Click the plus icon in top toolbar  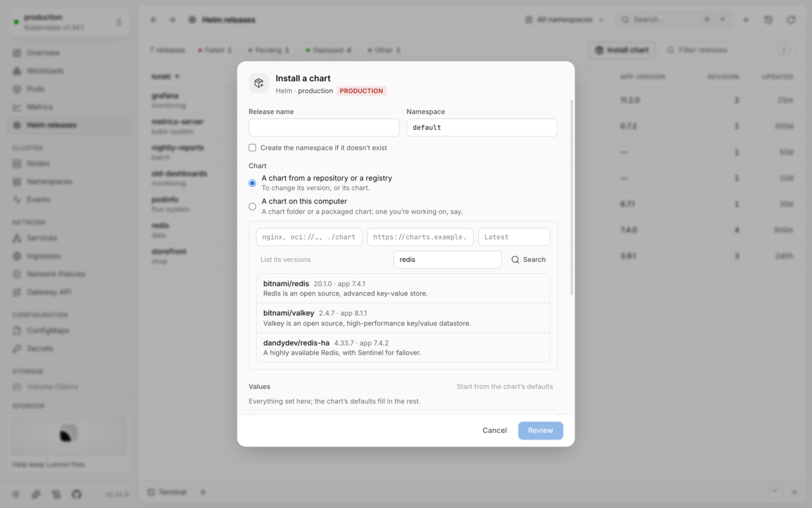[746, 20]
